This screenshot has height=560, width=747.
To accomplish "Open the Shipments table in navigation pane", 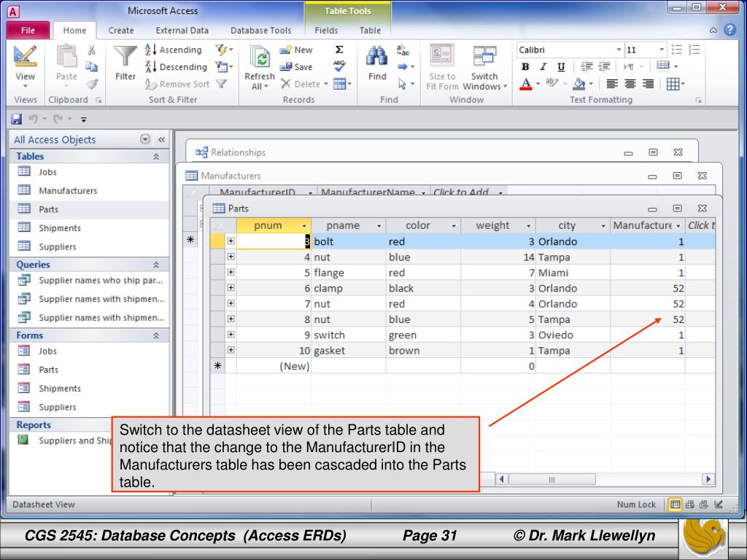I will [x=60, y=228].
